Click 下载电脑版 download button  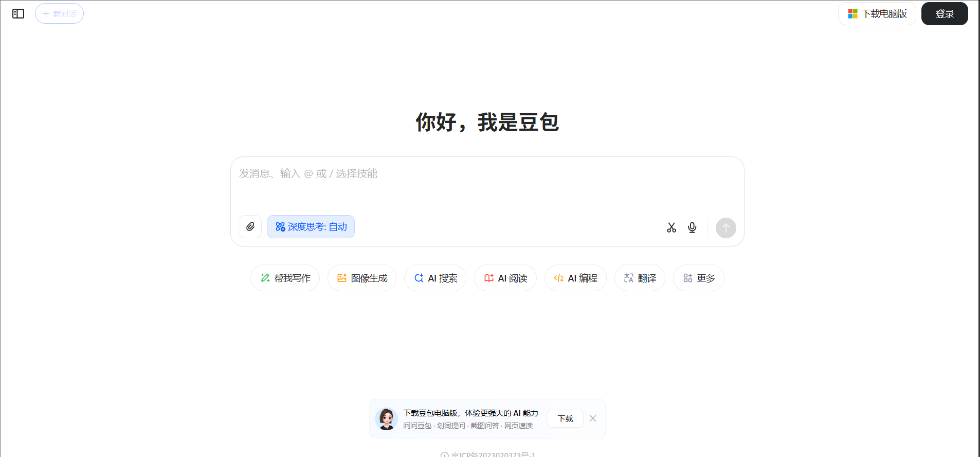coord(877,14)
